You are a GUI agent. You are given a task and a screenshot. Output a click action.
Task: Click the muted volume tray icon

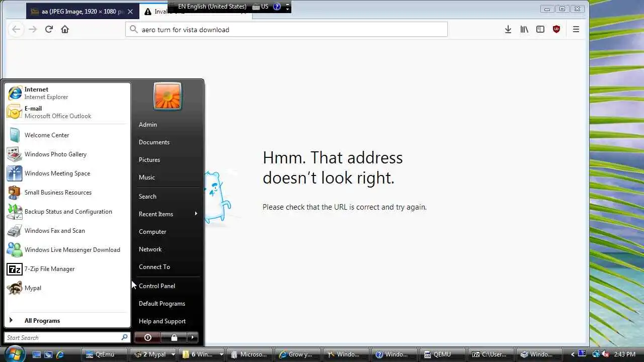(x=606, y=354)
